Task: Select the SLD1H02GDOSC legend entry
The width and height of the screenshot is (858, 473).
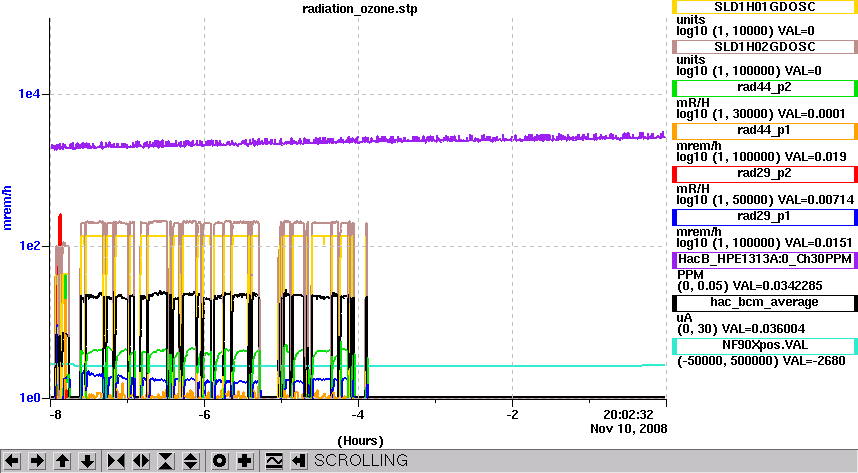Action: coord(764,47)
